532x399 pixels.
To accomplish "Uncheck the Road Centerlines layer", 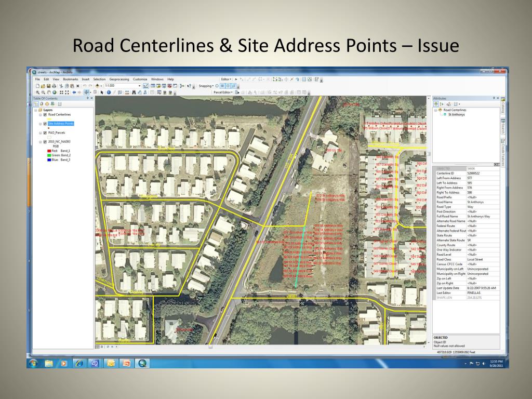I will pos(45,115).
